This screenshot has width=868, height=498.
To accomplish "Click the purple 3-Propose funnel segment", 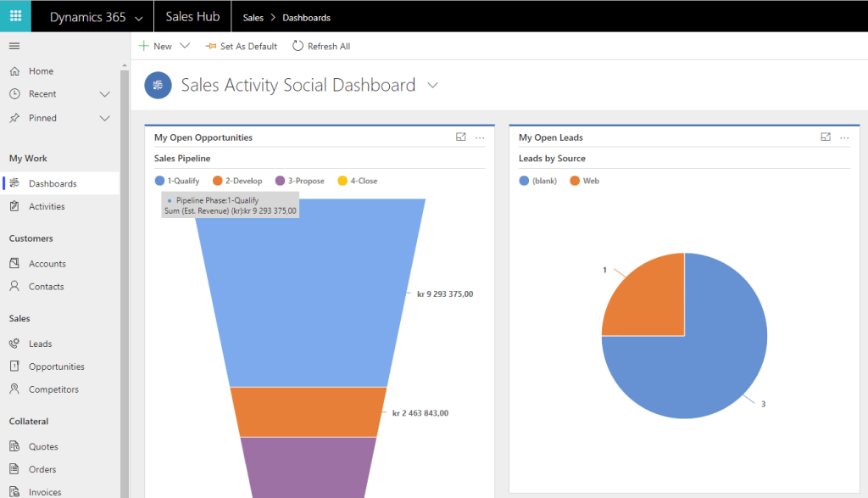I will [309, 467].
